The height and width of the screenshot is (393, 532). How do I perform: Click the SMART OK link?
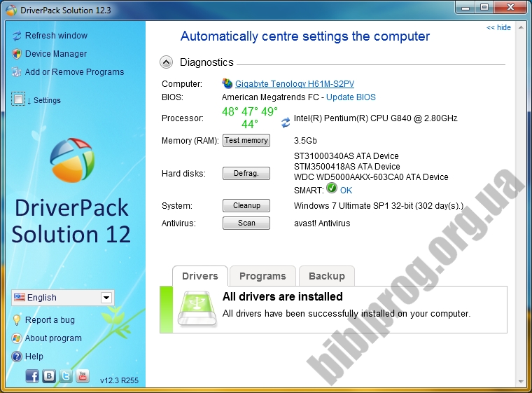tap(346, 191)
